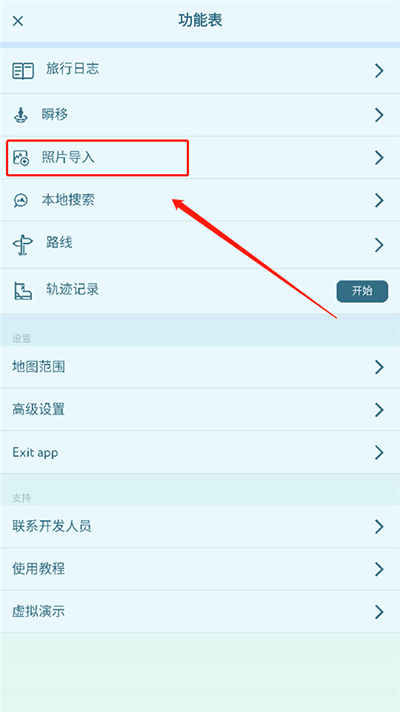Open 联系开发人员 contact developer entry

pyautogui.click(x=200, y=526)
